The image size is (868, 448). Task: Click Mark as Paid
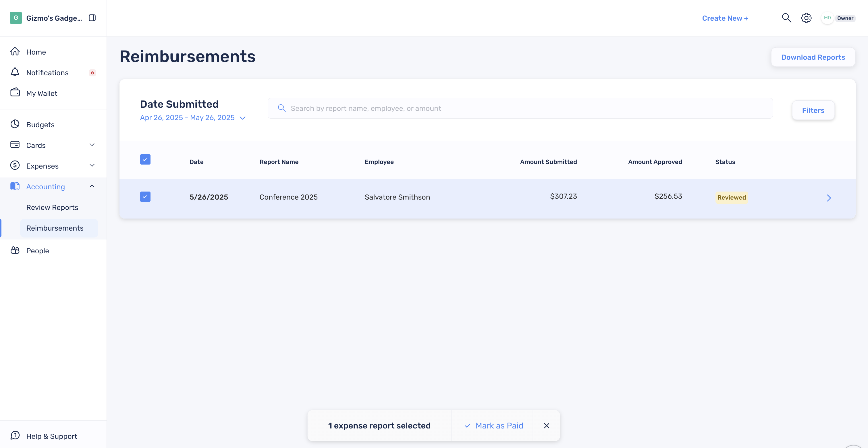click(499, 426)
